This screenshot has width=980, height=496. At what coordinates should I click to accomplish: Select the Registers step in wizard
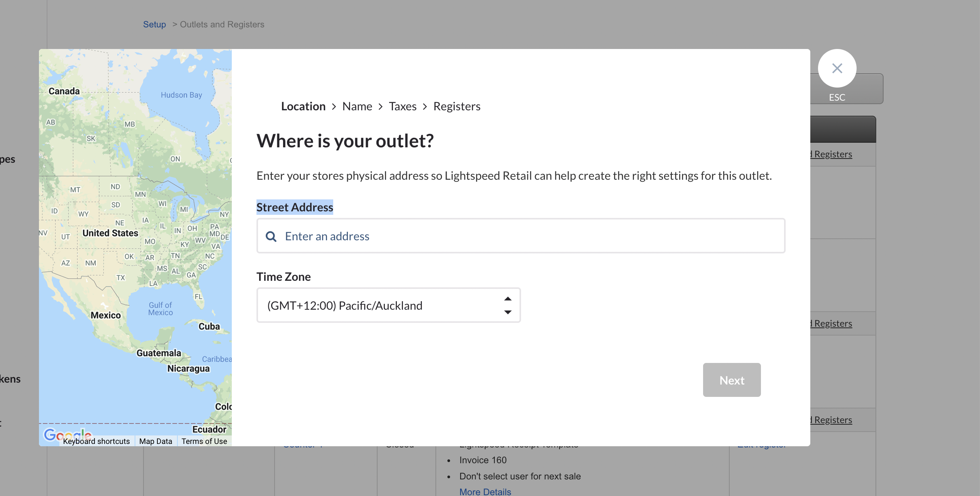[457, 106]
